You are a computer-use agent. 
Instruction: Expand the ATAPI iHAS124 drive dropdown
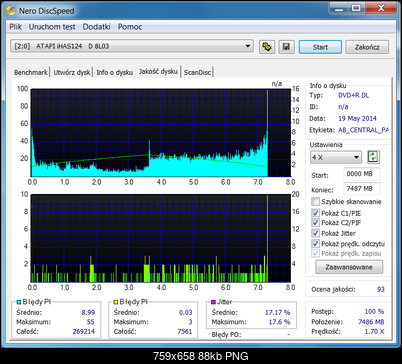[x=132, y=46]
